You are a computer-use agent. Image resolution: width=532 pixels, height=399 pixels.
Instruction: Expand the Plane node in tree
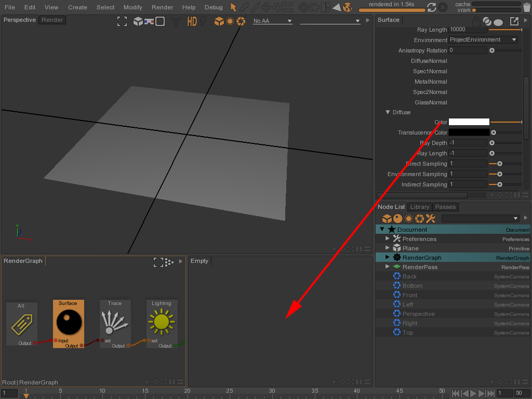pyautogui.click(x=387, y=248)
